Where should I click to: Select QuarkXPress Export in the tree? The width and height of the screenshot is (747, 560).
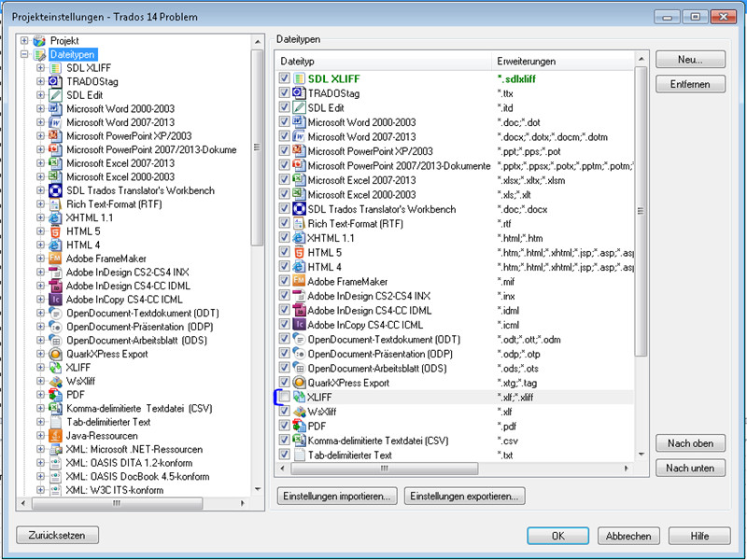(x=107, y=354)
